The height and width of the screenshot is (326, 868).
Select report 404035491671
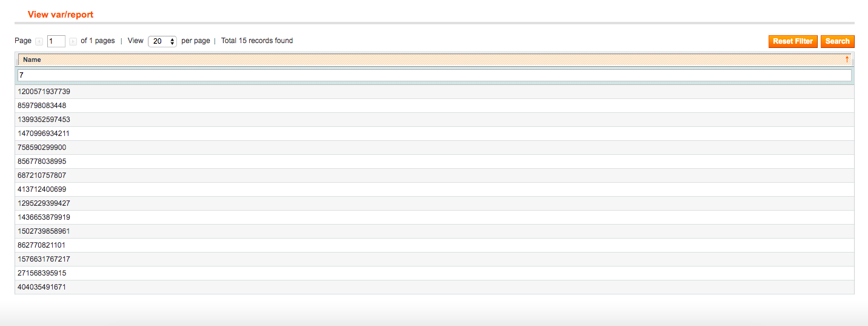435,287
